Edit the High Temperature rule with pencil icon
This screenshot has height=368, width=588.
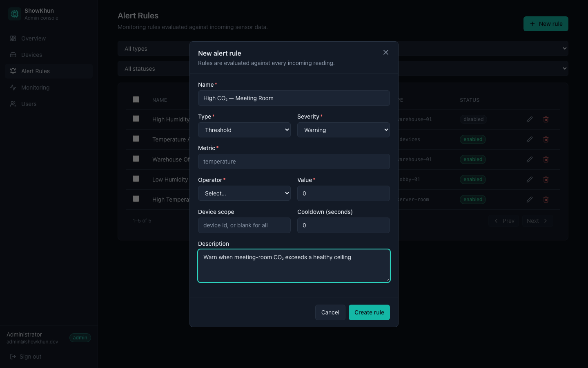point(530,200)
